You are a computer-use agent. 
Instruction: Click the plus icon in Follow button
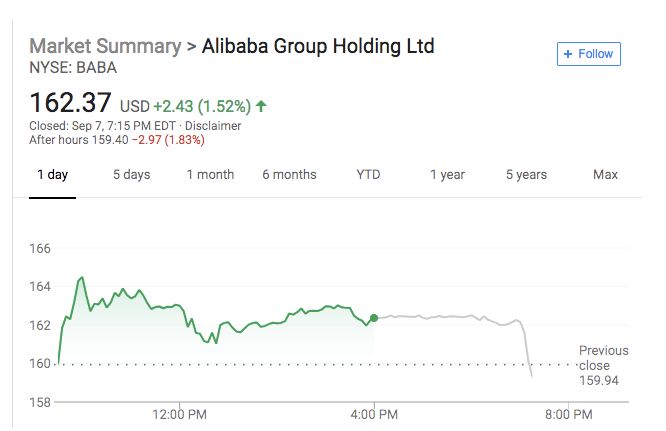click(568, 54)
